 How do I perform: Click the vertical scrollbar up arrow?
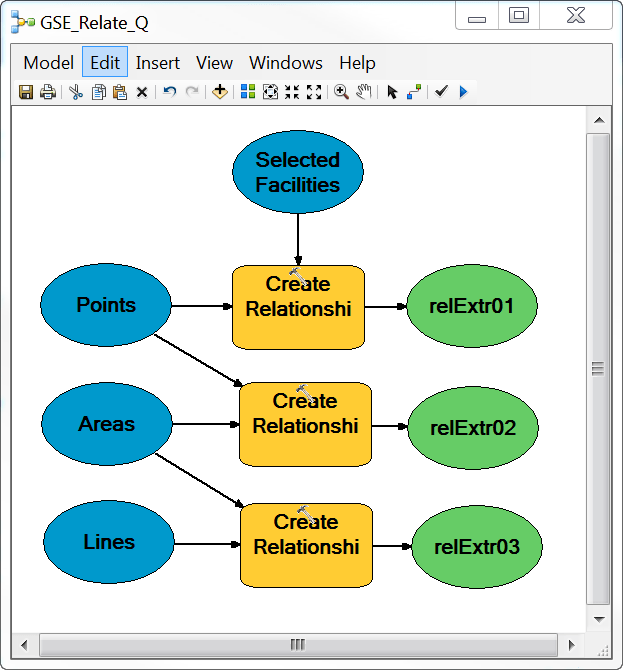[x=599, y=120]
